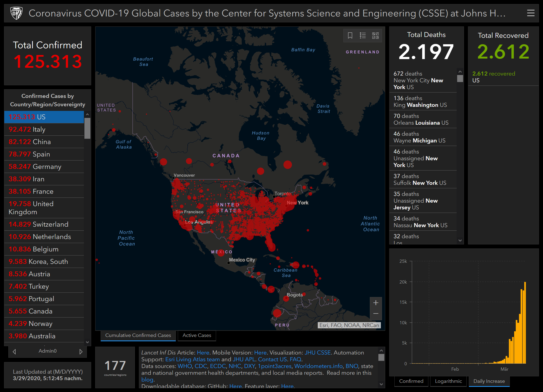The image size is (543, 392).
Task: Open the hamburger menu in header
Action: [x=531, y=13]
